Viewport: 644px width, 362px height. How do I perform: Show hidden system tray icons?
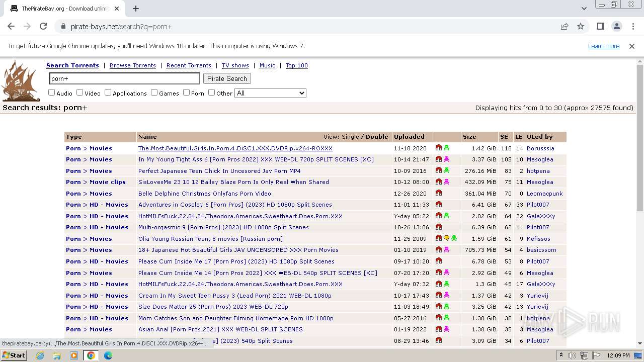point(561,355)
